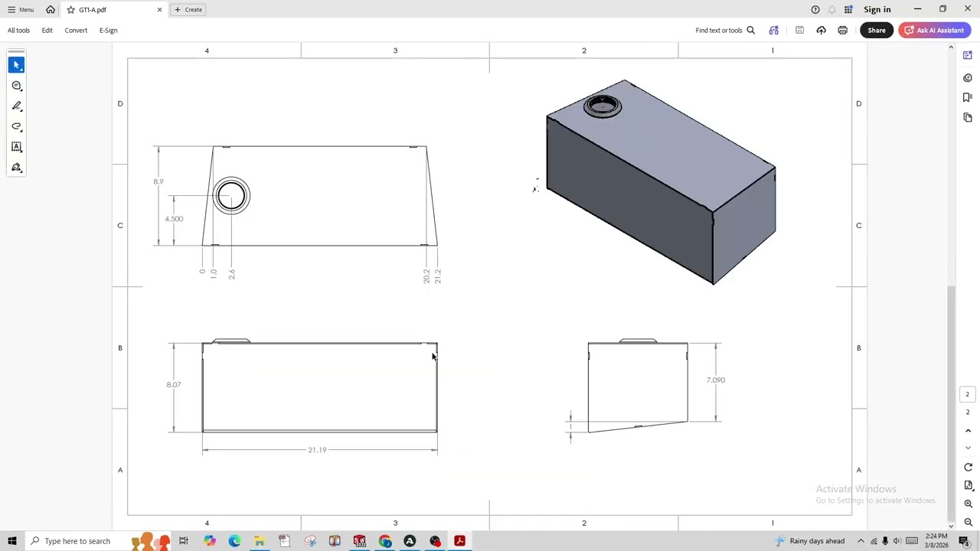Viewport: 980px width, 551px height.
Task: Choose the highlighter pen tool
Action: (17, 106)
